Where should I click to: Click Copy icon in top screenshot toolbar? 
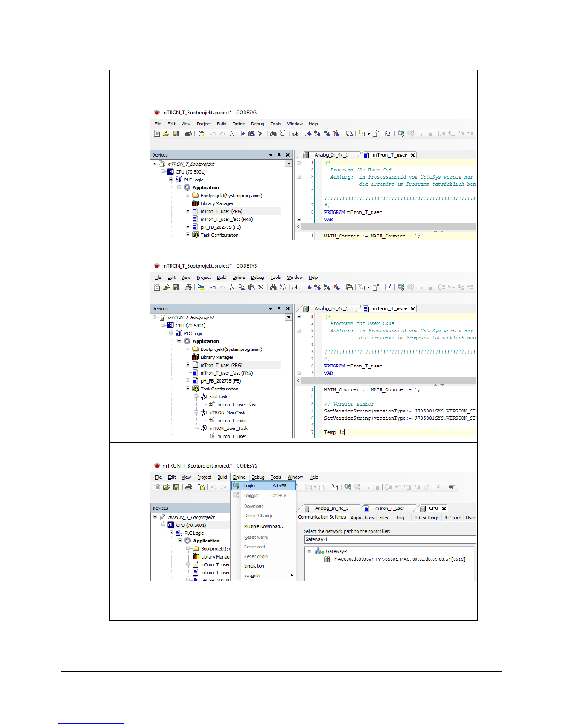[x=241, y=134]
